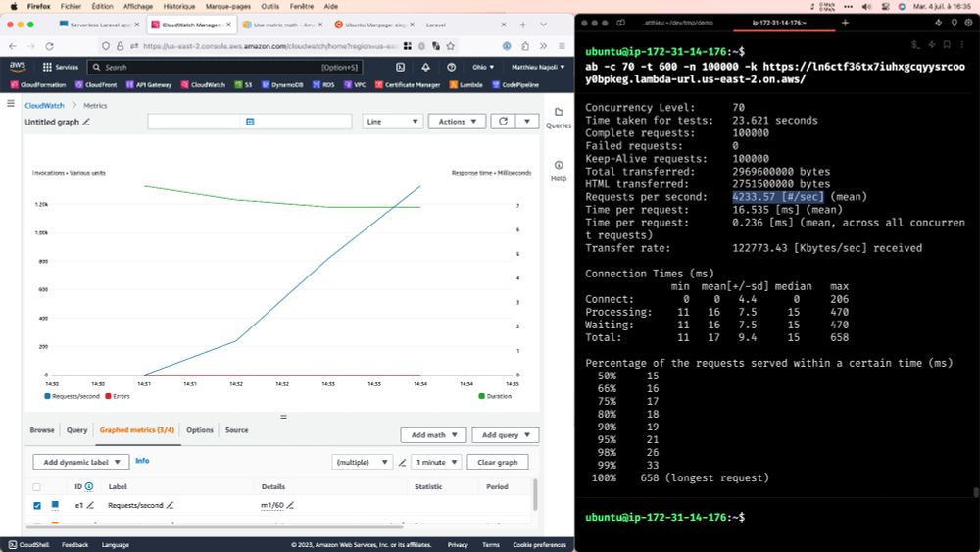Open the CloudWatch side navigation hamburger

[x=11, y=103]
